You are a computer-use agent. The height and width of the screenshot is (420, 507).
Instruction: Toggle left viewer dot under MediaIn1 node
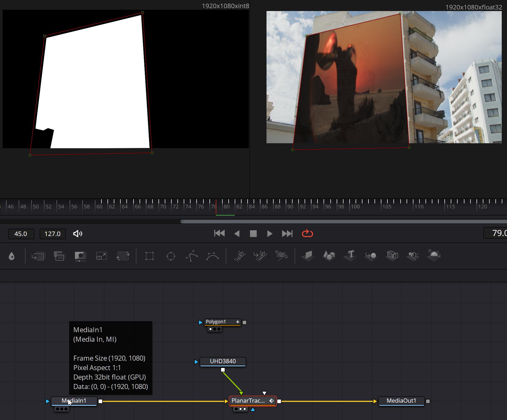point(58,409)
